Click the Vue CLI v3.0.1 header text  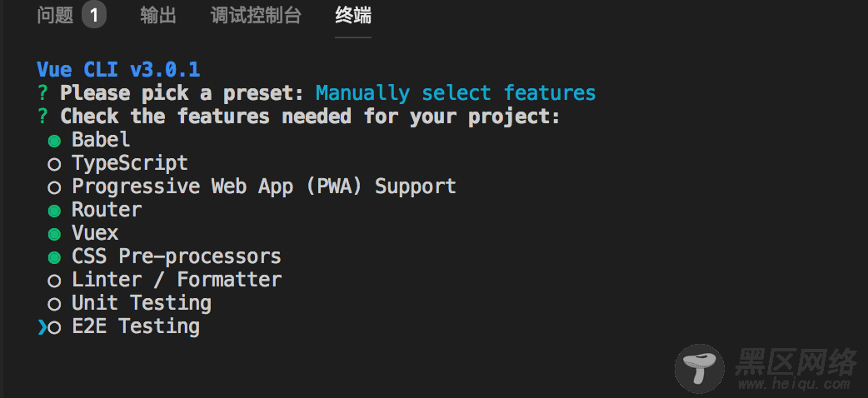(118, 69)
